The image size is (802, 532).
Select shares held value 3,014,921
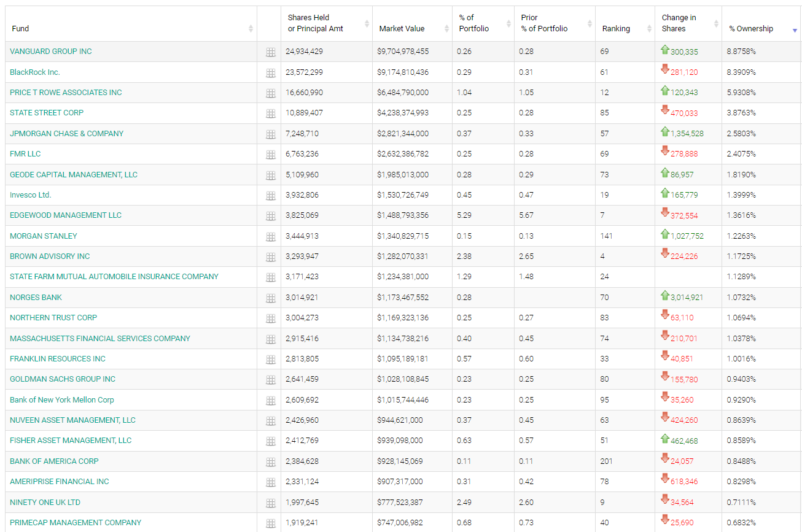coord(303,298)
